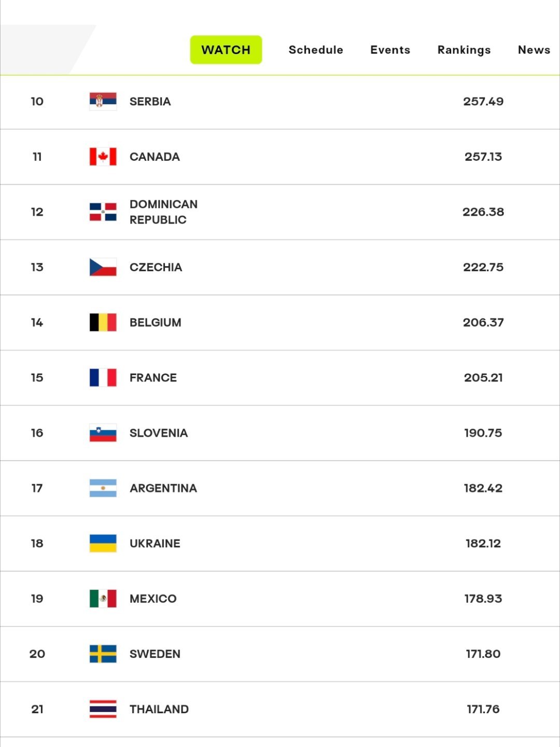Click the Ukraine flag icon
This screenshot has height=747, width=560.
pos(103,543)
